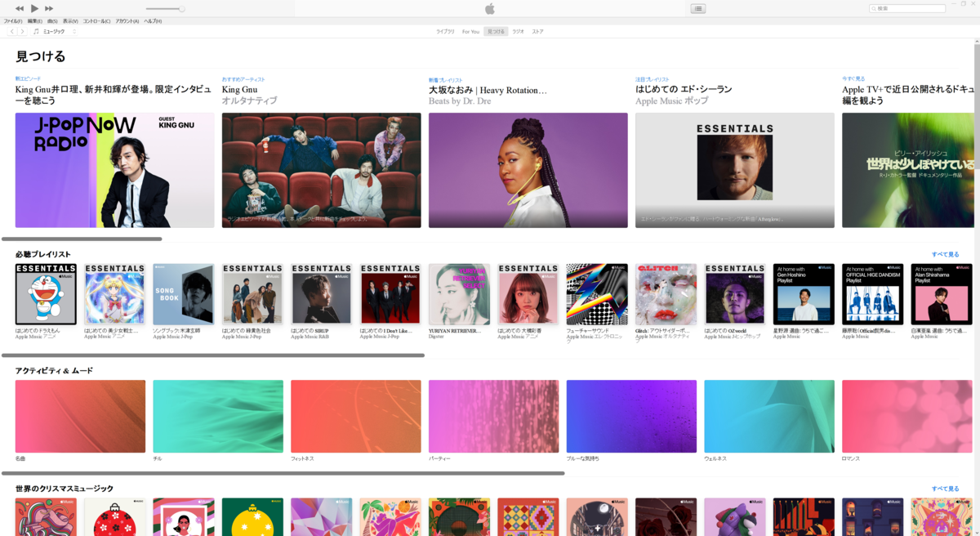Click the fast-forward (next track) button
This screenshot has height=536, width=980.
tap(49, 8)
